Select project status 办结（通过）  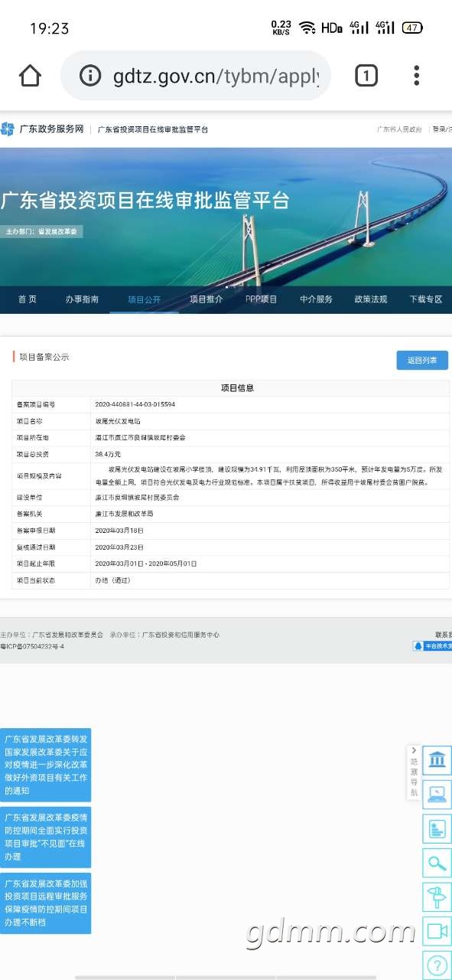click(x=113, y=580)
